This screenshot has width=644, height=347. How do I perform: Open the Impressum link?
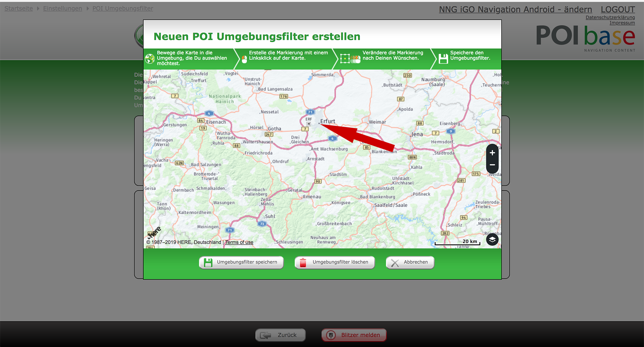(622, 23)
